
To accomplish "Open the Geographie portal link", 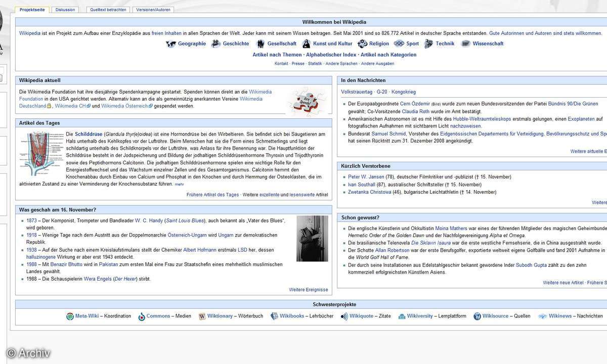I will pos(192,43).
